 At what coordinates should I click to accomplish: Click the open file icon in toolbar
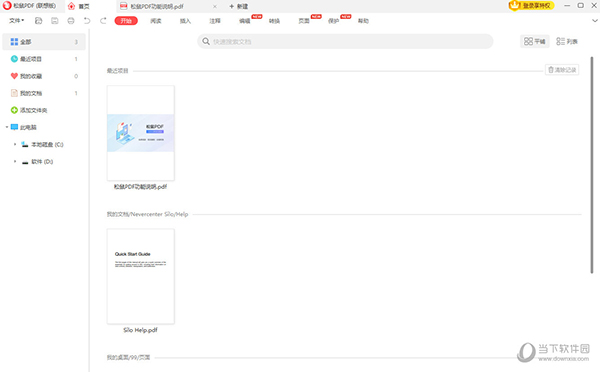[38, 21]
